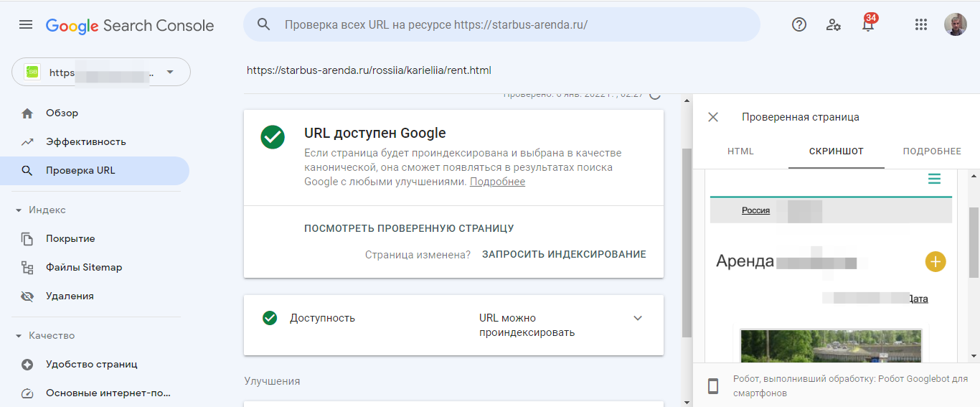Click the hamburger menu in page screenshot
Viewport: 980px width, 407px height.
coord(934,179)
